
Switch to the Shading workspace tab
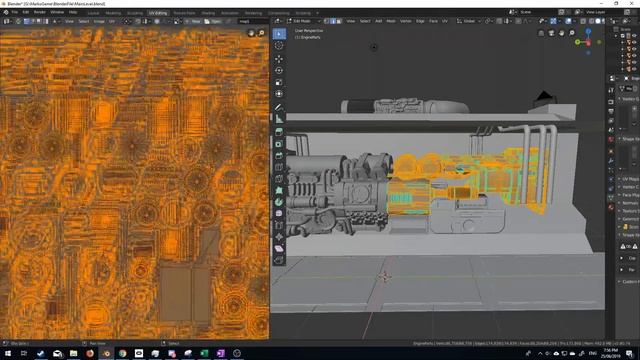click(x=208, y=13)
